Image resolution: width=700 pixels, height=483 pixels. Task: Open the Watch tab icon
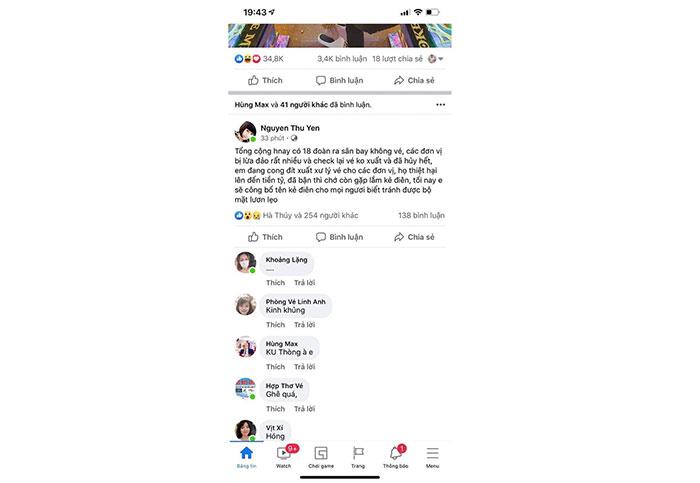(283, 454)
